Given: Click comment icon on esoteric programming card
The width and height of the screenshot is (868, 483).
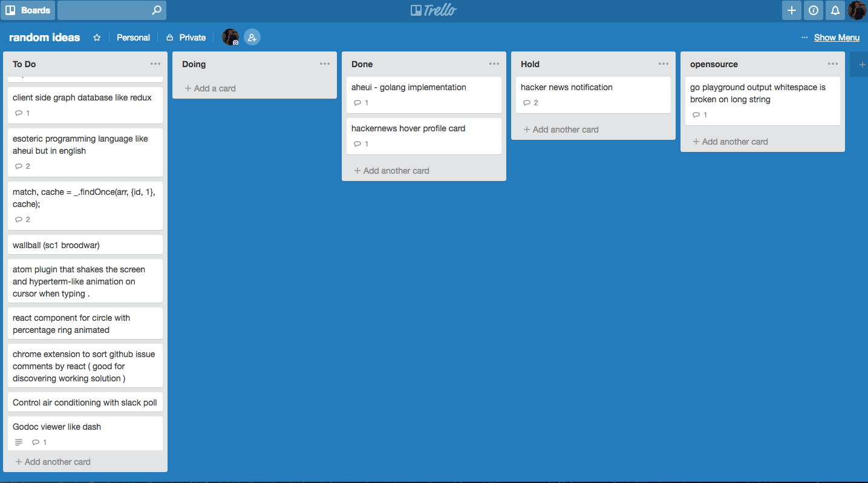Looking at the screenshot, I should pyautogui.click(x=19, y=166).
